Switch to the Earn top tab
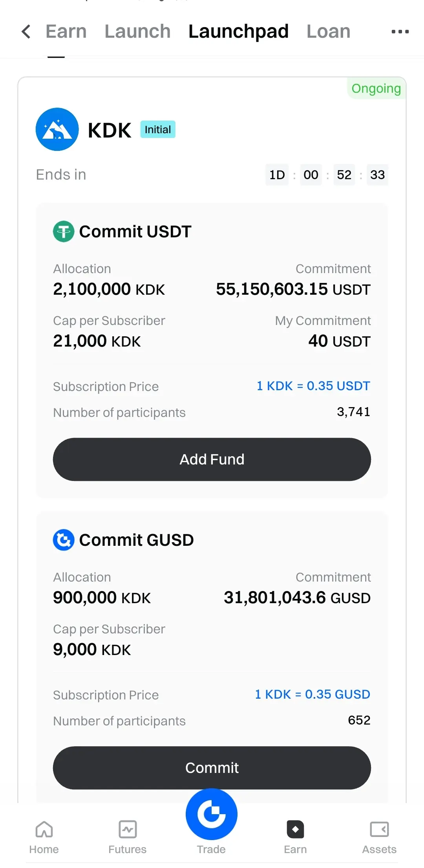Image resolution: width=424 pixels, height=868 pixels. click(66, 31)
